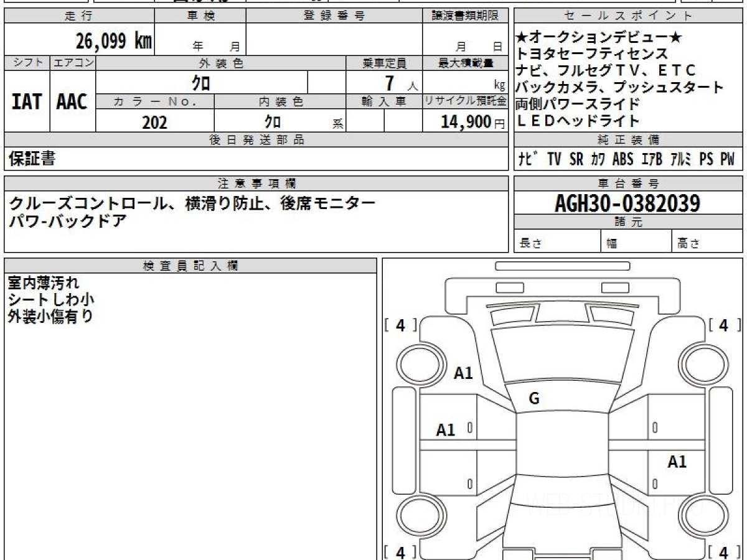Click the A1 mark on right rear door
The width and height of the screenshot is (747, 560).
coord(677,462)
